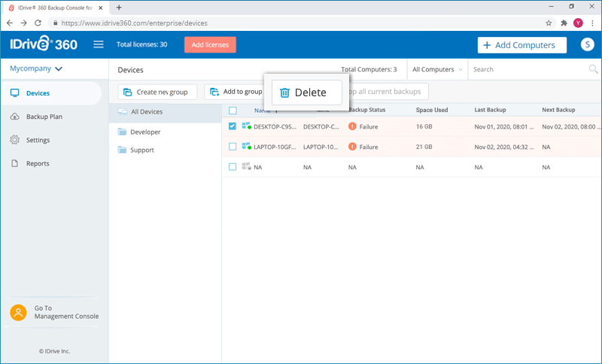The image size is (602, 364).
Task: Check the NA device row checkbox
Action: pyautogui.click(x=233, y=167)
